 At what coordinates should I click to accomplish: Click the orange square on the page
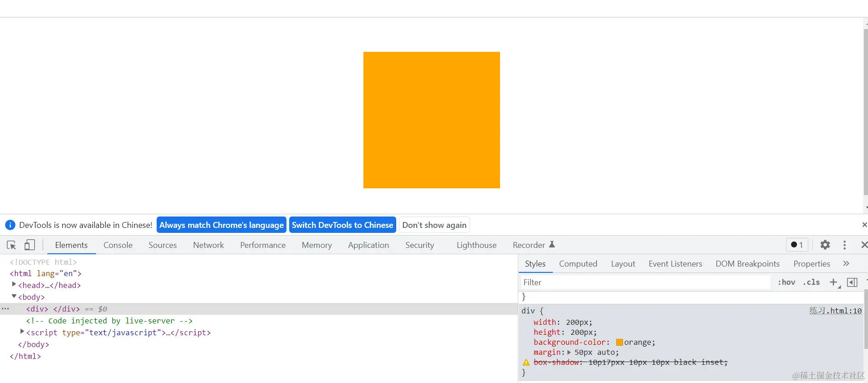tap(432, 120)
